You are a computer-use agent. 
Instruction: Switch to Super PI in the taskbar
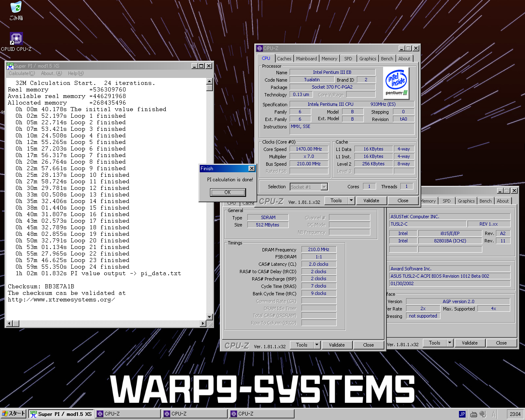click(x=61, y=414)
